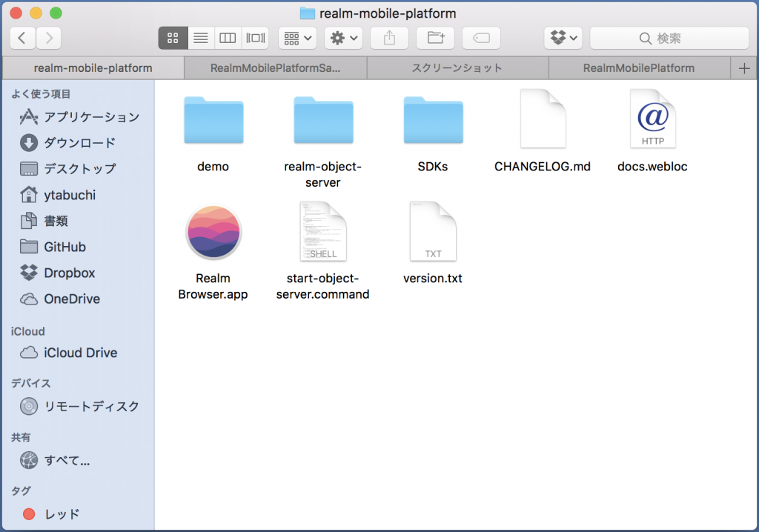Screen dimensions: 759x532
Task: Click the 'realm-object-server' name label
Action: tap(323, 174)
